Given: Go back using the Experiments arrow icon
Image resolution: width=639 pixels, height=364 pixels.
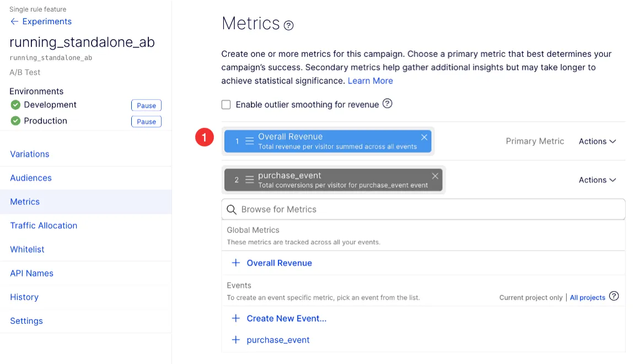Looking at the screenshot, I should point(14,21).
